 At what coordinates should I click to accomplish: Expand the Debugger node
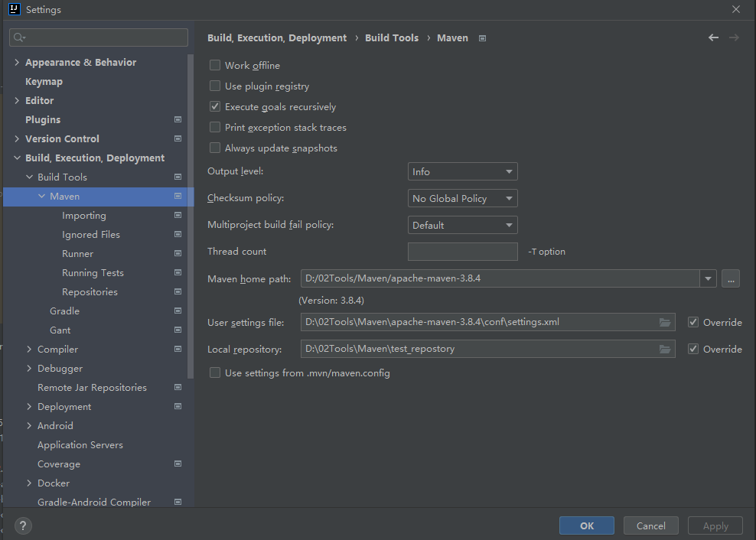pyautogui.click(x=29, y=369)
